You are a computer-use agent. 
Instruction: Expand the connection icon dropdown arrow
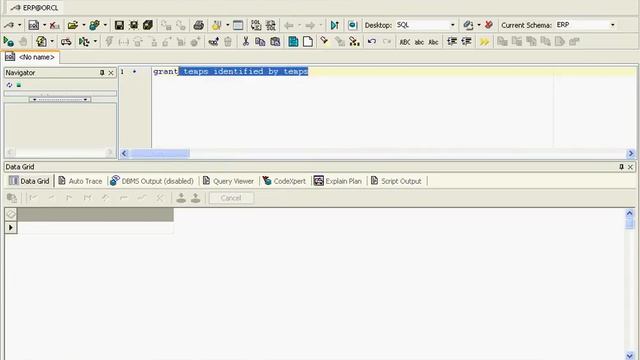pos(20,25)
